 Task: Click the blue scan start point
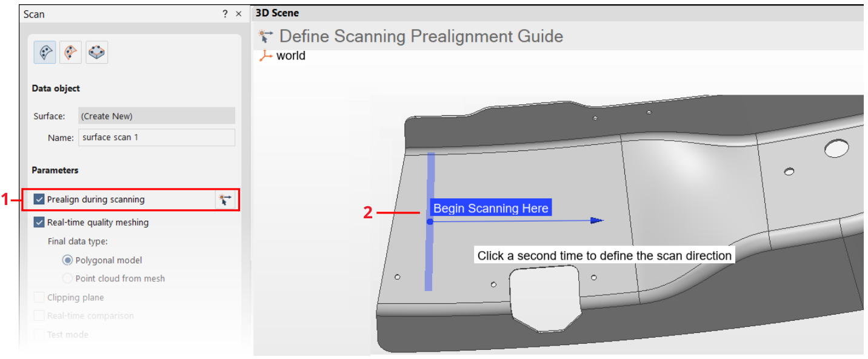[x=430, y=222]
